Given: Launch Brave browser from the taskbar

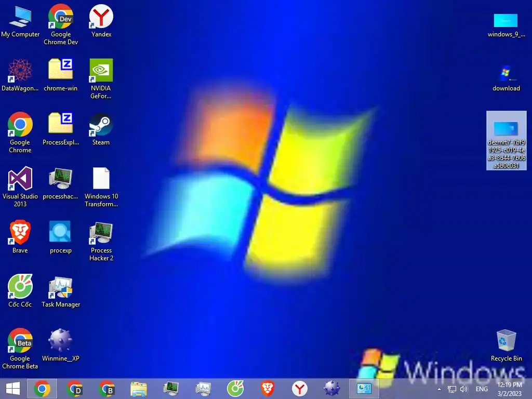Looking at the screenshot, I should coord(268,389).
